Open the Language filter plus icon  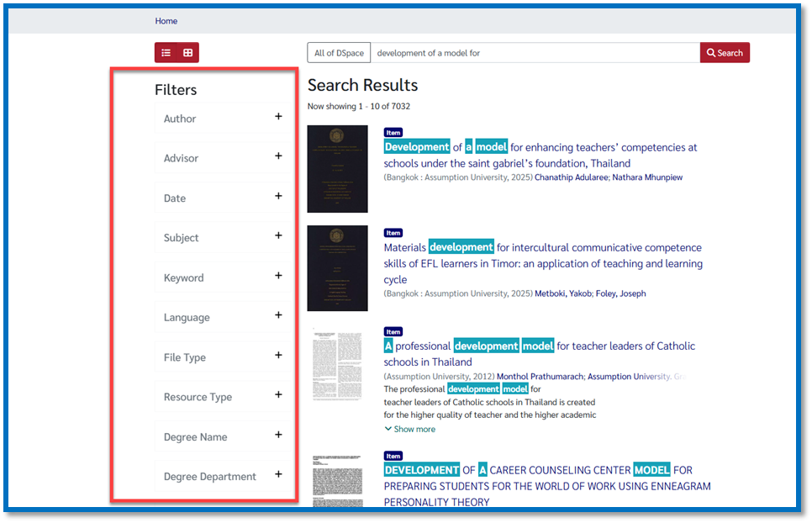278,316
